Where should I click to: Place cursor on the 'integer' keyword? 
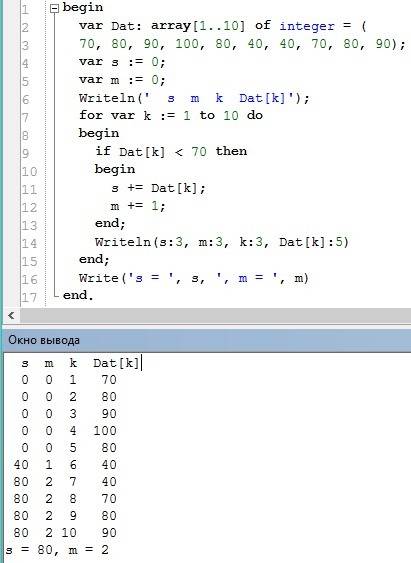click(307, 26)
